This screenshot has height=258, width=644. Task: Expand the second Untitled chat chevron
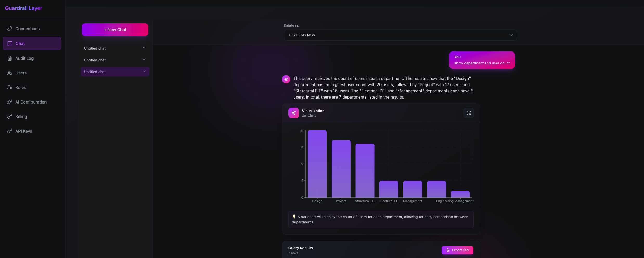click(144, 59)
